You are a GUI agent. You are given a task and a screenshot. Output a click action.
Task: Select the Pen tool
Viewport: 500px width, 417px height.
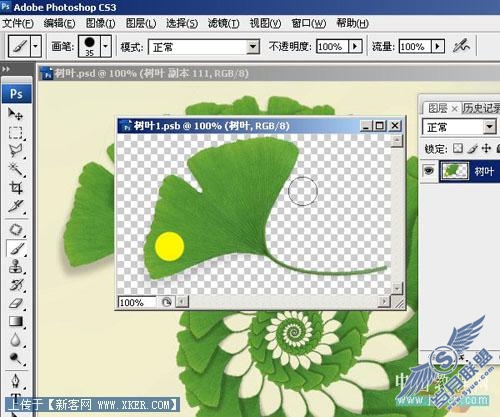(x=16, y=381)
